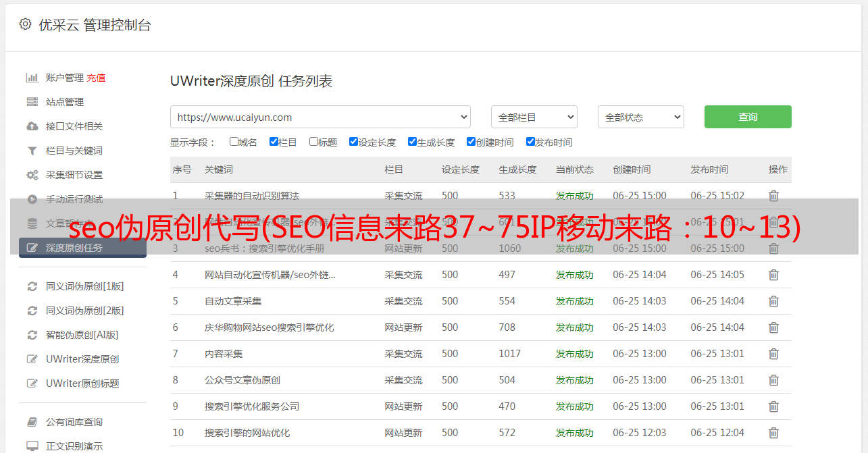Click the trash icon in row 4

773,275
